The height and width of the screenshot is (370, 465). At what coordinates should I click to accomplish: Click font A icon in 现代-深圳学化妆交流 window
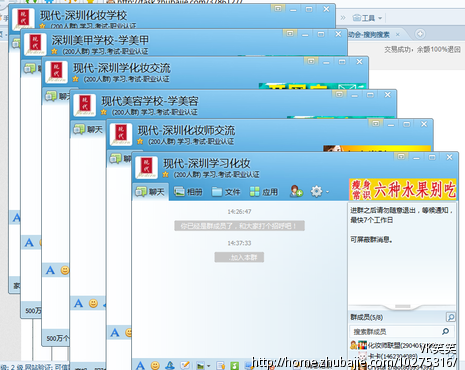point(50,270)
